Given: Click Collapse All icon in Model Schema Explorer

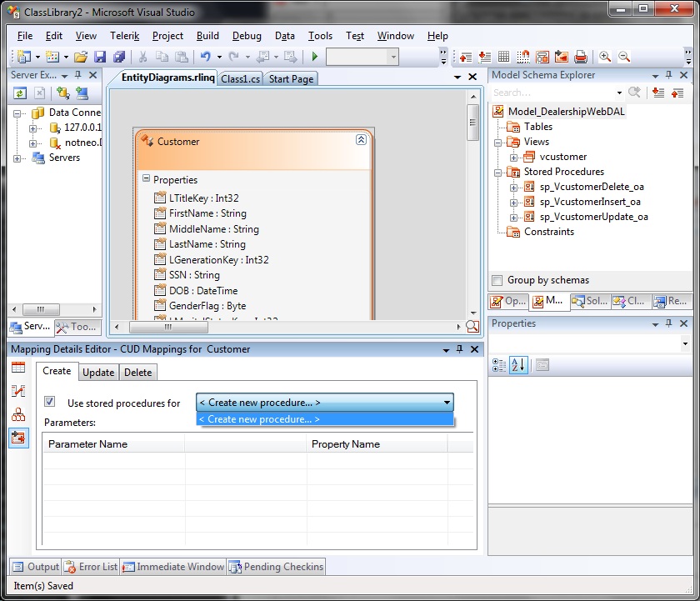Looking at the screenshot, I should coord(677,93).
